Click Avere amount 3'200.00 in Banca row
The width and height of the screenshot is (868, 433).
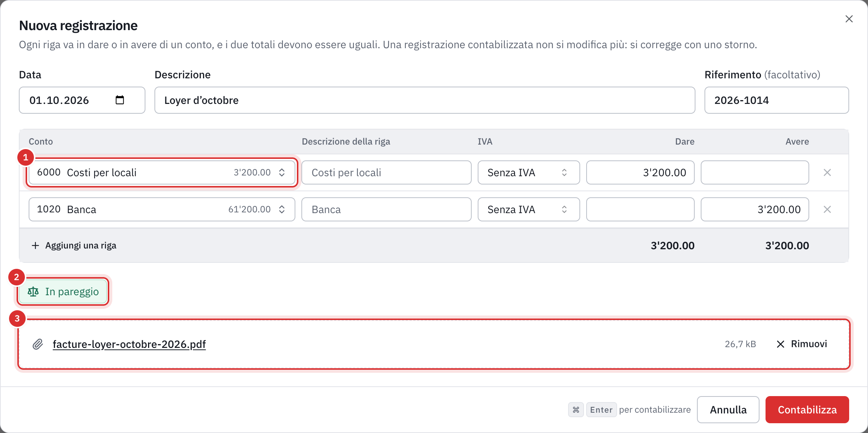pyautogui.click(x=755, y=209)
